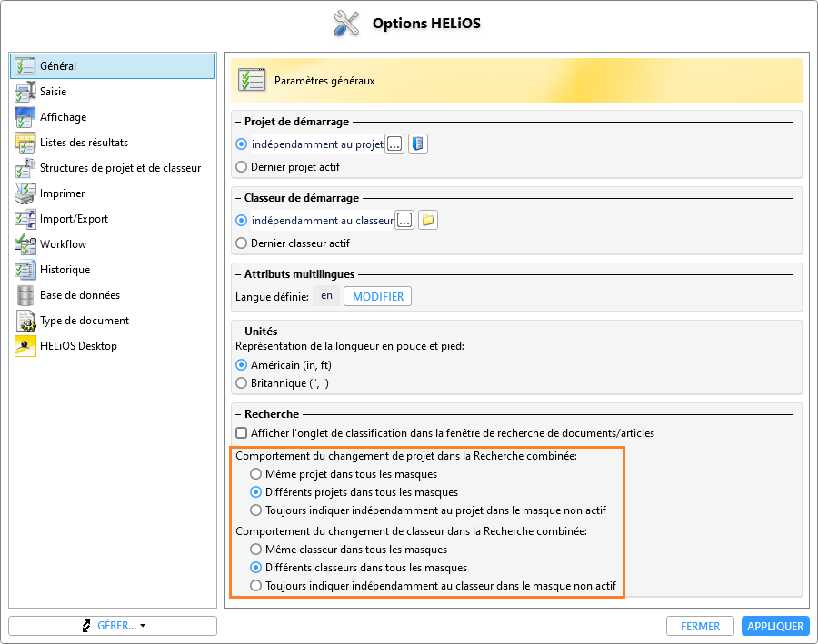Select 'Différents classeurs dans tous les masques'
The width and height of the screenshot is (818, 644).
tap(255, 568)
